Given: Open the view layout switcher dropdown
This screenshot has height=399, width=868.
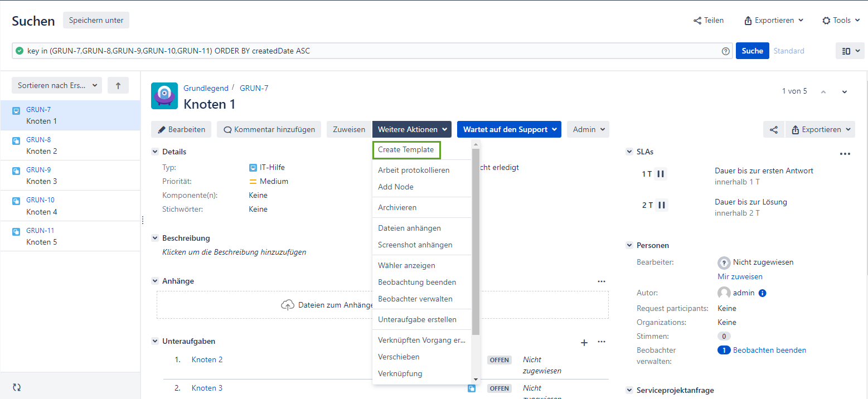Looking at the screenshot, I should coord(848,51).
